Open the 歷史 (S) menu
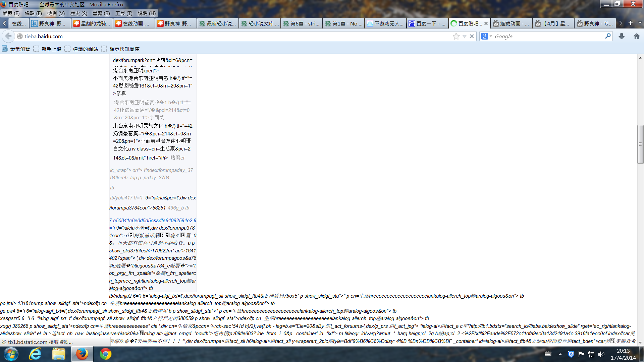This screenshot has width=644, height=362. click(x=78, y=13)
